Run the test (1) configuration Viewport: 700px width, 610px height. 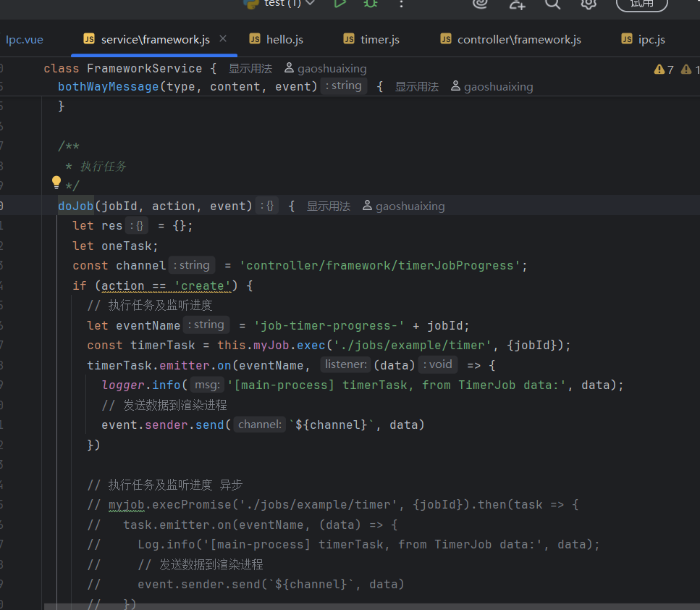(340, 4)
